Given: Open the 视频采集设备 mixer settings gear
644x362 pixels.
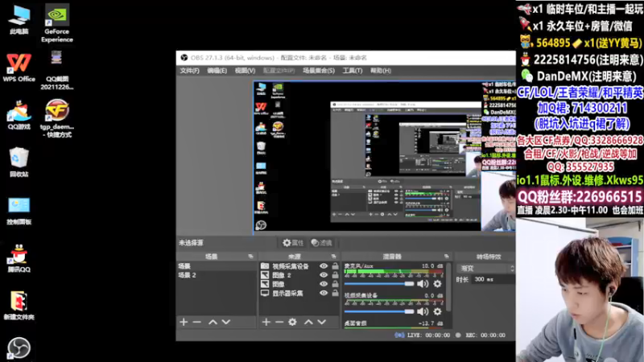Looking at the screenshot, I should [437, 311].
